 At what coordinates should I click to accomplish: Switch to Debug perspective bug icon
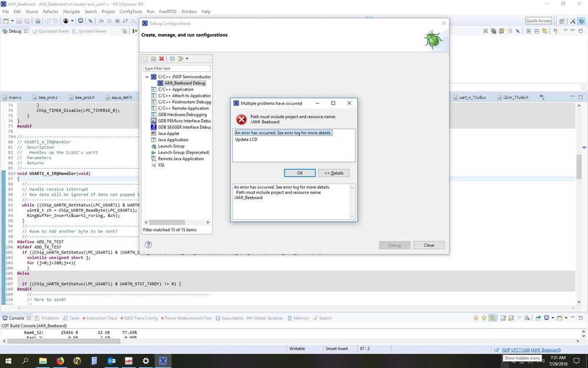pyautogui.click(x=582, y=21)
